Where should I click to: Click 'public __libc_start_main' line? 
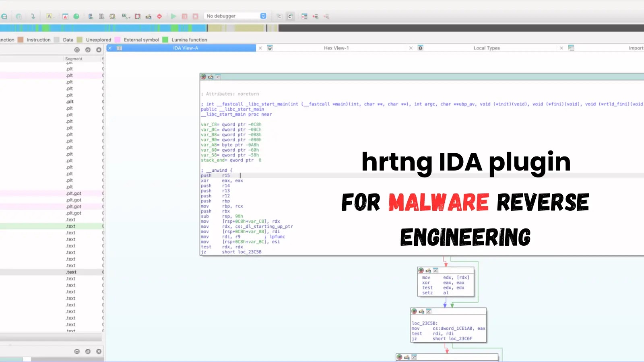click(233, 109)
